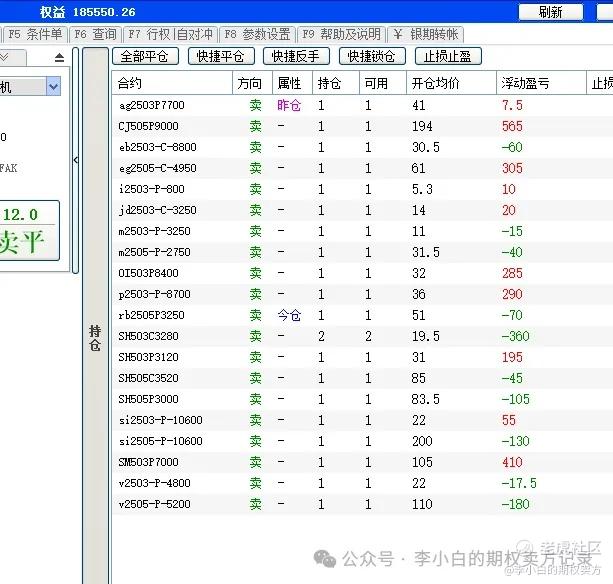
Task: Select the si2503-P-10600 row
Action: click(x=362, y=420)
